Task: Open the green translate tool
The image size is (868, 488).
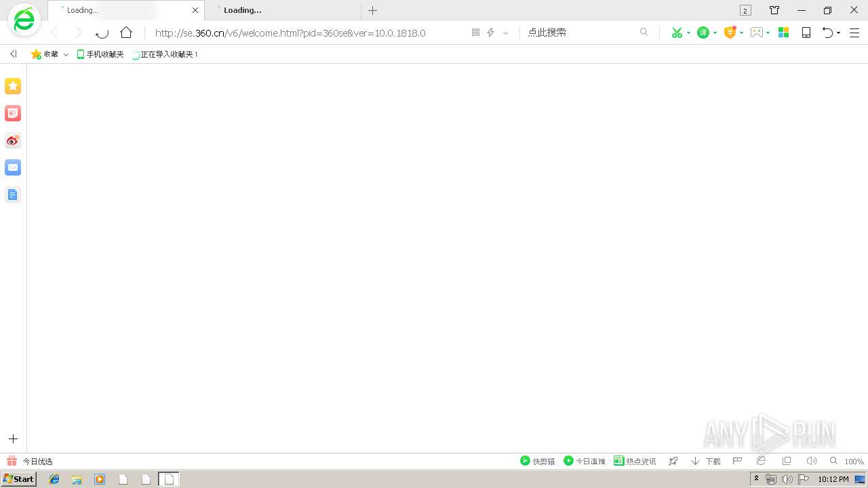Action: (x=703, y=33)
